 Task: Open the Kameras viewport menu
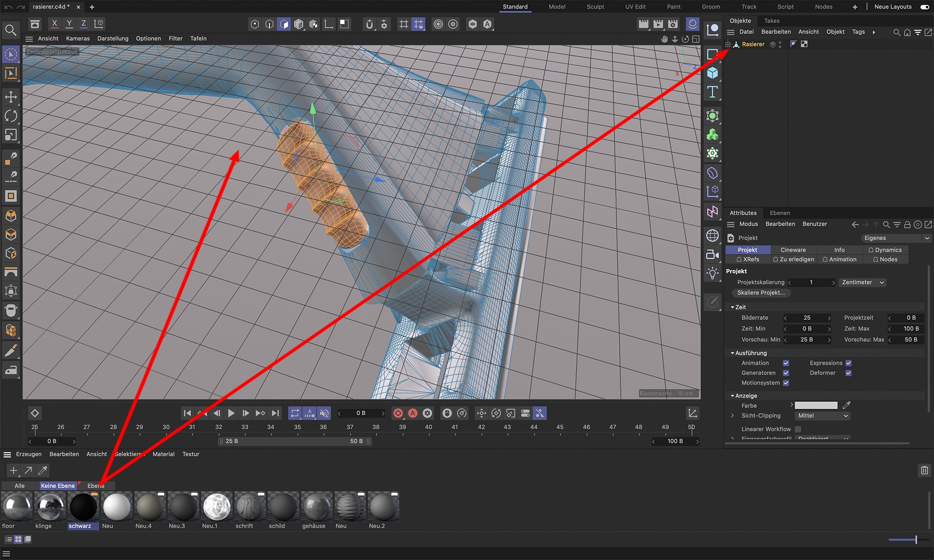[x=78, y=38]
